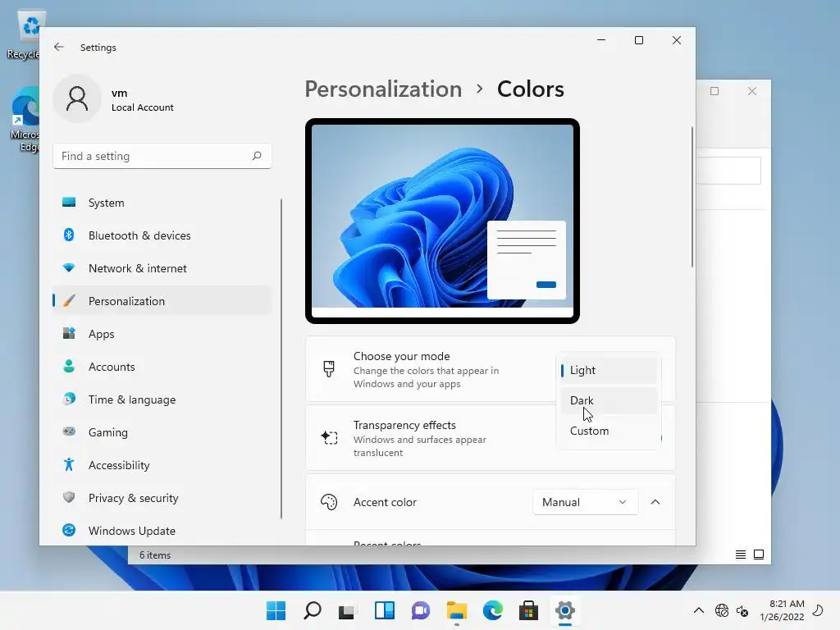Select the Microsoft Edge desktop shortcut
This screenshot has height=630, width=840.
(x=25, y=120)
